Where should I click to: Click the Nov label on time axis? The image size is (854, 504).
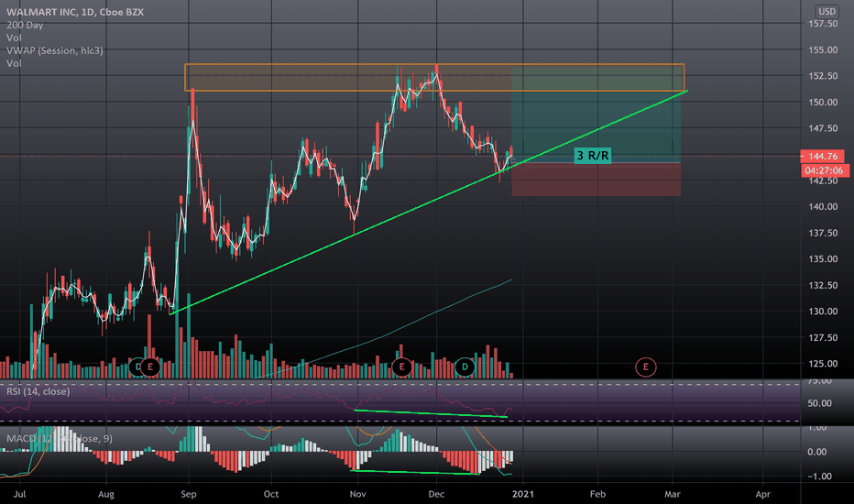pos(358,494)
